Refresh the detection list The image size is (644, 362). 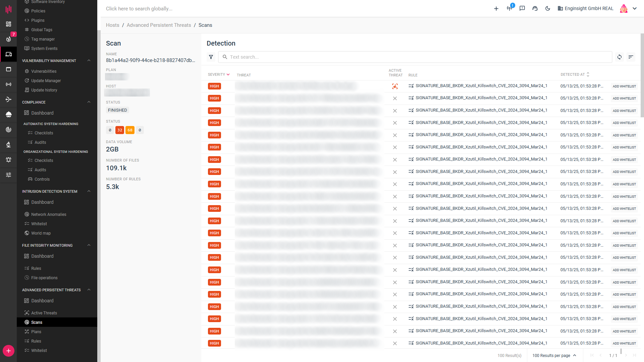coord(620,57)
